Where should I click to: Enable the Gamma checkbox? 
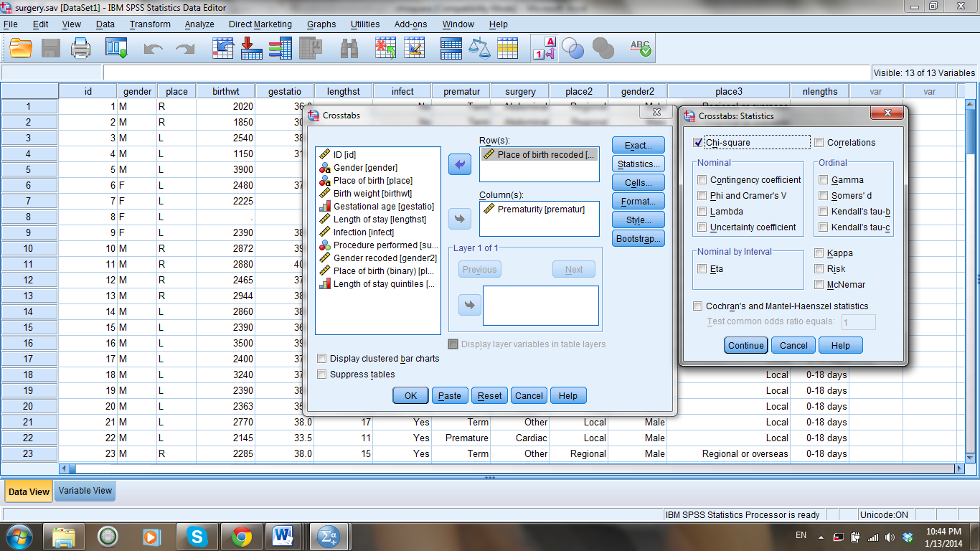point(824,180)
